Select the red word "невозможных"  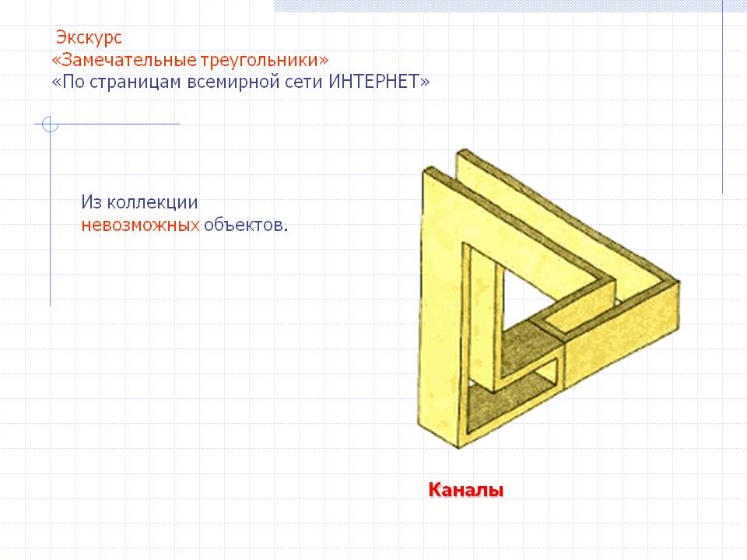140,226
